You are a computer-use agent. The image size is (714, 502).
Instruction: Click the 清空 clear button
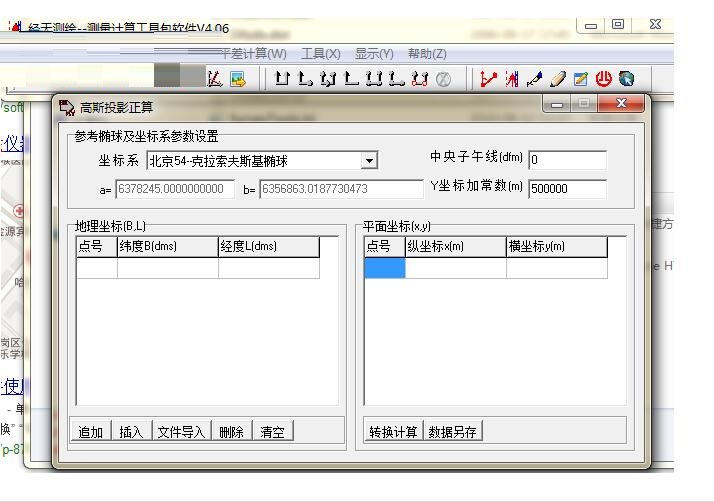[272, 432]
